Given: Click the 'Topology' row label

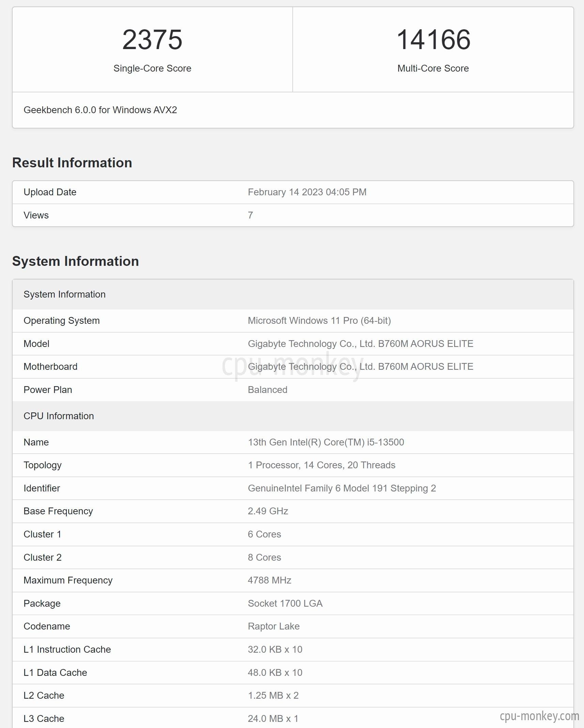Looking at the screenshot, I should click(43, 465).
